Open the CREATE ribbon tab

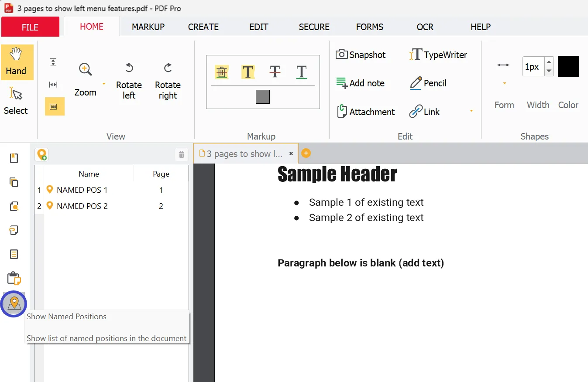203,27
